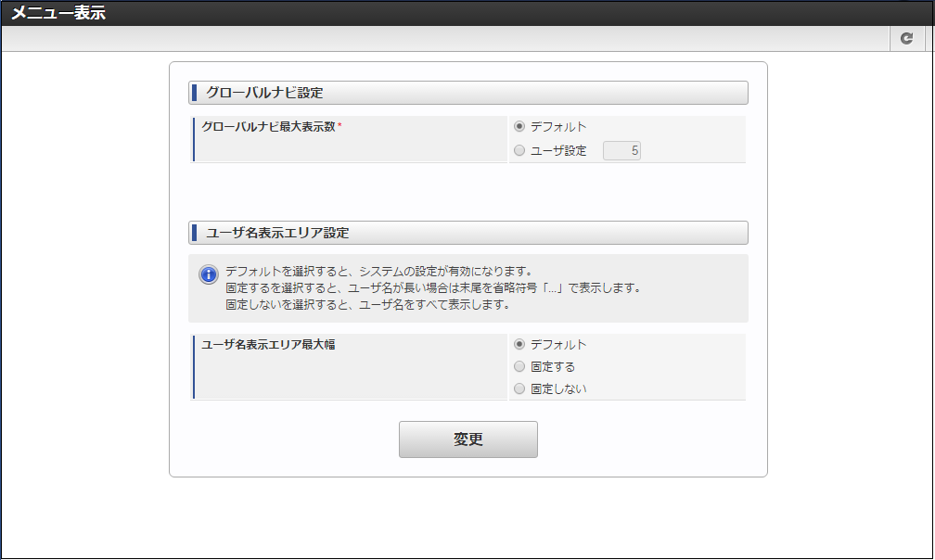Click the red required asterisk mark
The height and width of the screenshot is (560, 935).
[339, 126]
